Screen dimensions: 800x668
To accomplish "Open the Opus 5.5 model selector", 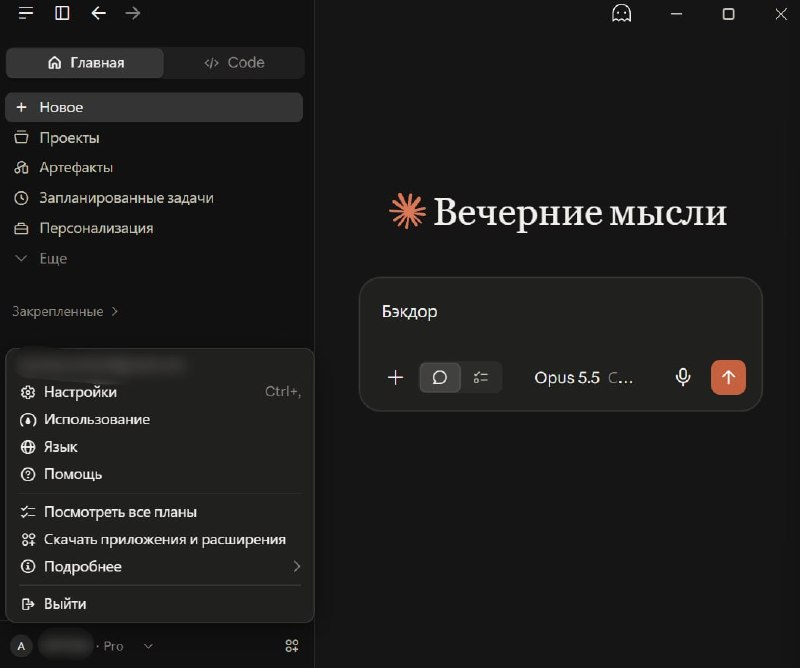I will [583, 378].
